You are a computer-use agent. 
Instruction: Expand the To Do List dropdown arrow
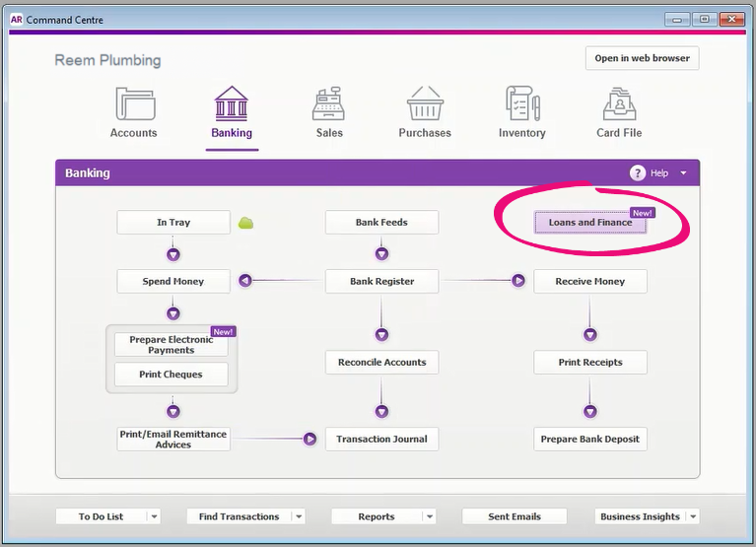point(153,516)
